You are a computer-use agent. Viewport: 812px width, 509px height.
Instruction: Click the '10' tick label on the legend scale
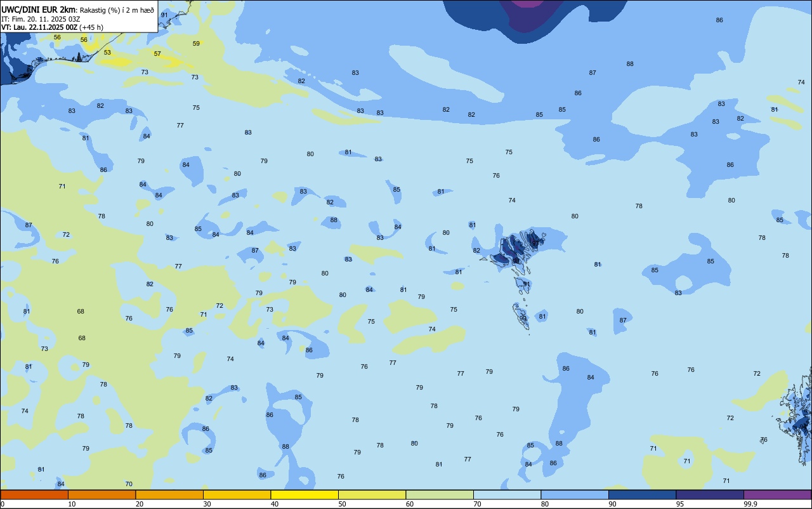click(x=72, y=504)
